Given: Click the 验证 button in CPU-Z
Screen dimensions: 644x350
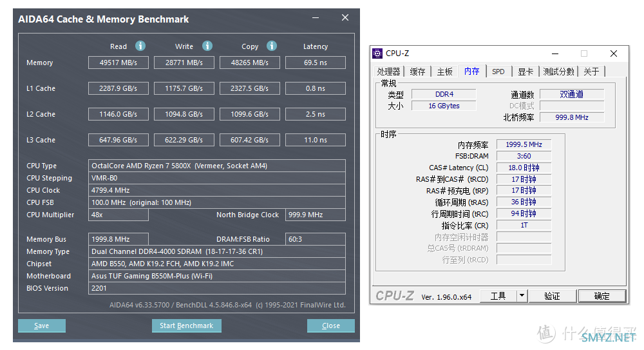Looking at the screenshot, I should 552,296.
